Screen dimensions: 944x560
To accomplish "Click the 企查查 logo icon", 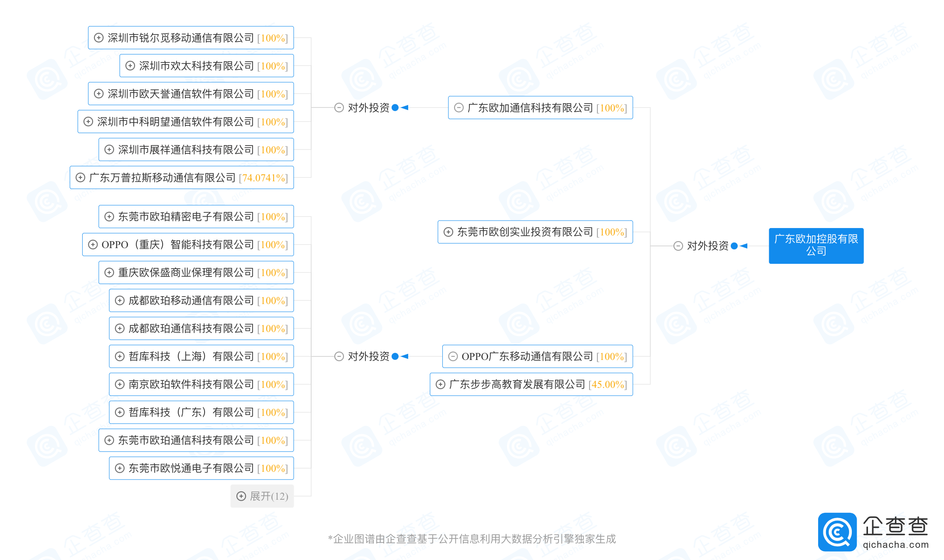I will click(837, 532).
